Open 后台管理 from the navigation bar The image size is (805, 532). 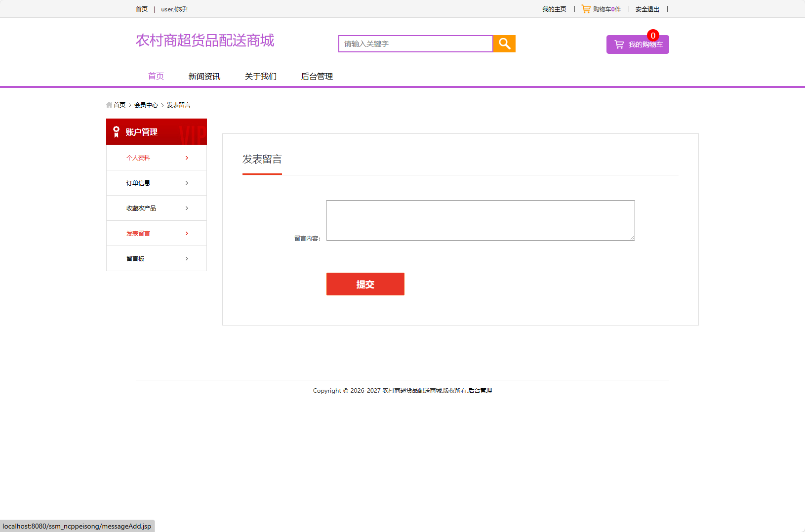tap(317, 76)
